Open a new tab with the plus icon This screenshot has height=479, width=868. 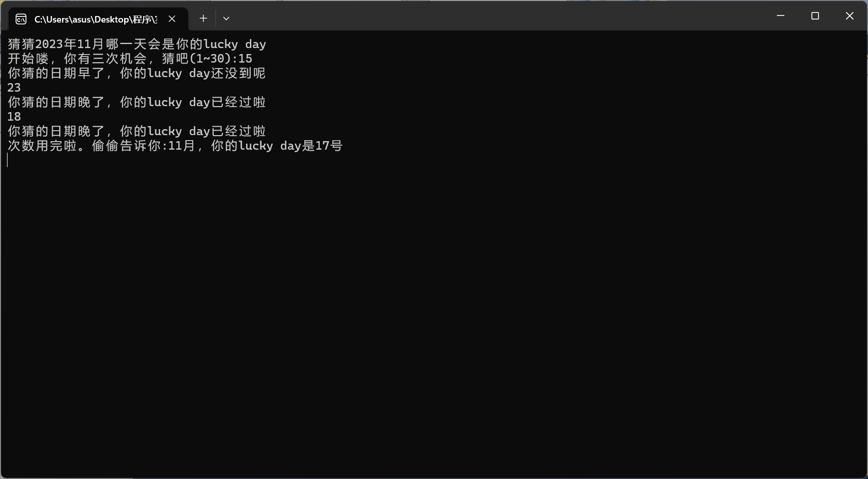point(203,19)
